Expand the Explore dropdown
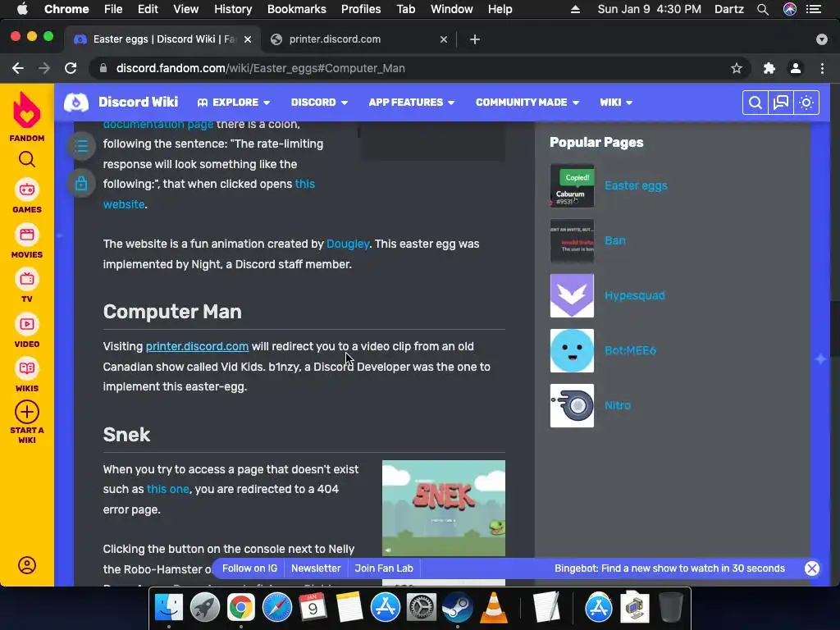This screenshot has height=630, width=840. tap(234, 103)
